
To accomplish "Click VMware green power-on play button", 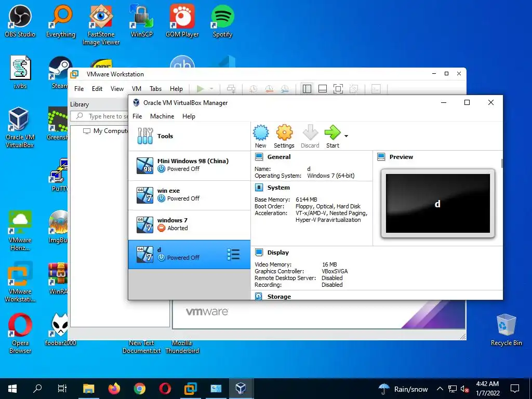I will (200, 89).
